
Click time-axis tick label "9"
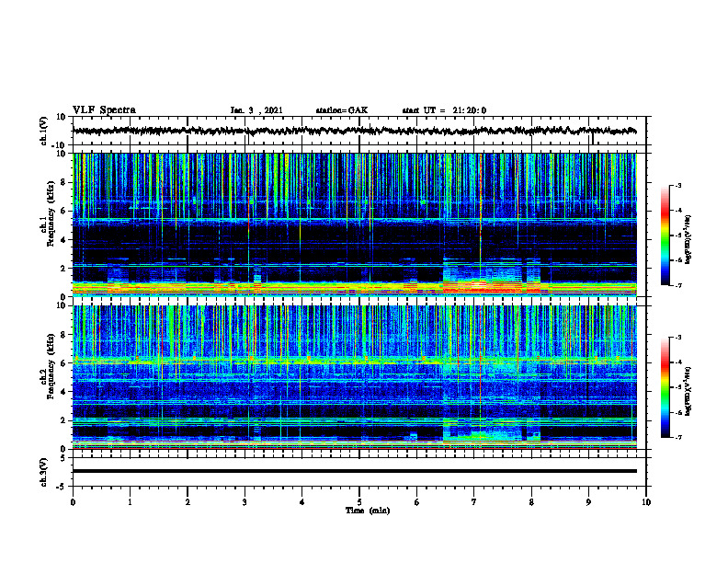pos(588,502)
